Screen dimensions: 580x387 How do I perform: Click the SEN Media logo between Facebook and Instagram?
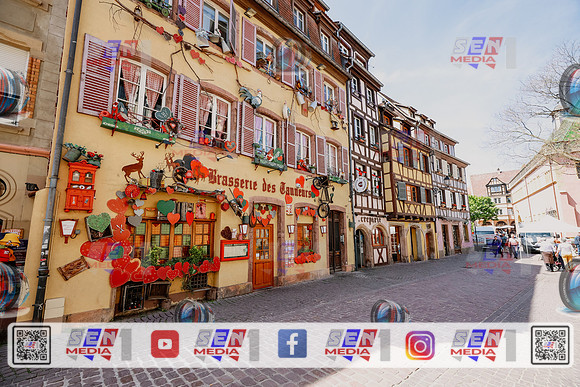pyautogui.click(x=357, y=344)
